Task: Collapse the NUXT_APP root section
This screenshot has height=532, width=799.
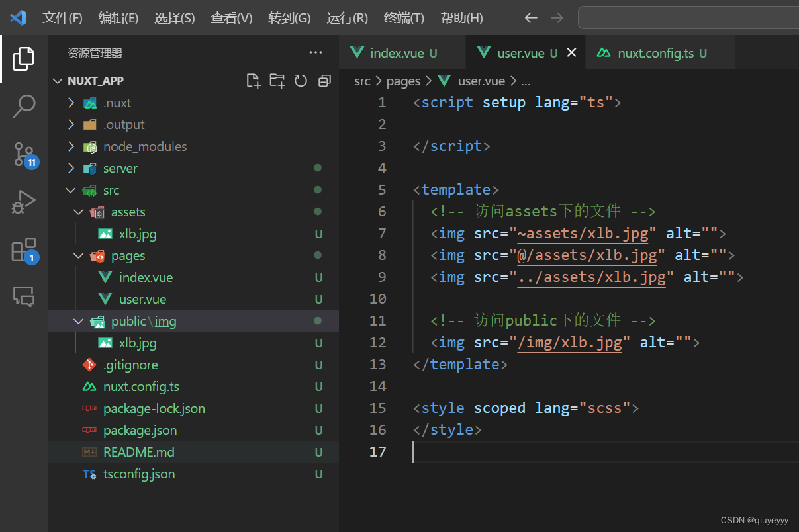Action: tap(58, 81)
